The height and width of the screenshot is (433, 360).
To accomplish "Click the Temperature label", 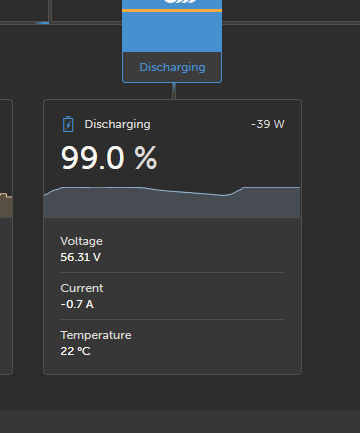I will [96, 335].
